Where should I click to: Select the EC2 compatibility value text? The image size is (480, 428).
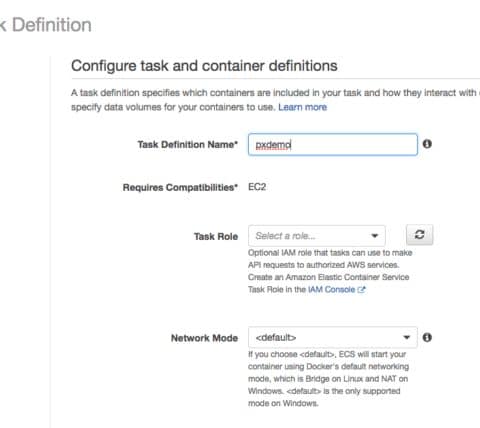257,187
